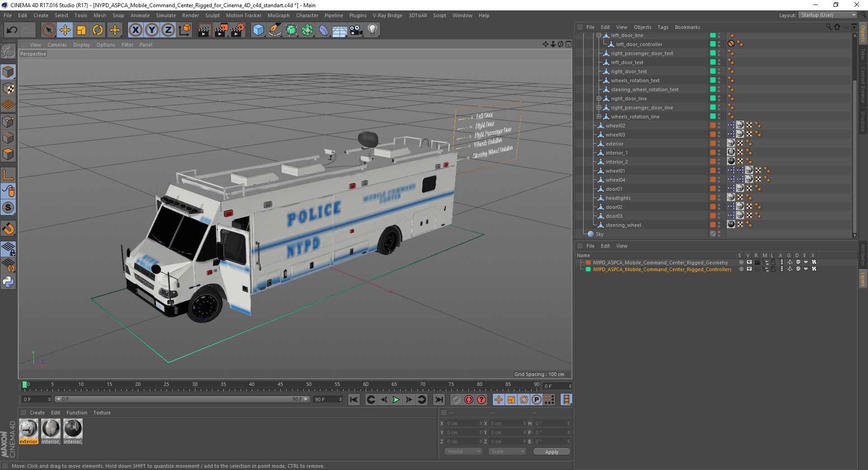This screenshot has width=868, height=470.
Task: Toggle the Enable Snap S icon
Action: pyautogui.click(x=8, y=208)
